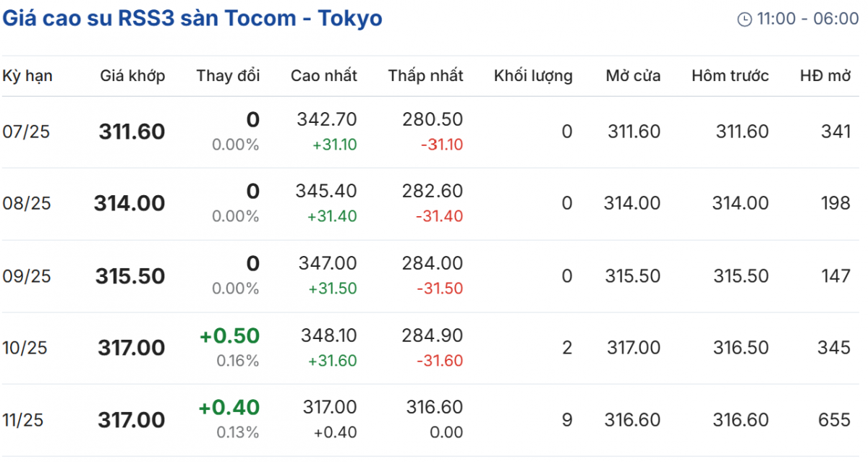Click the Hôm trước column header
868x462 pixels.
(x=730, y=76)
